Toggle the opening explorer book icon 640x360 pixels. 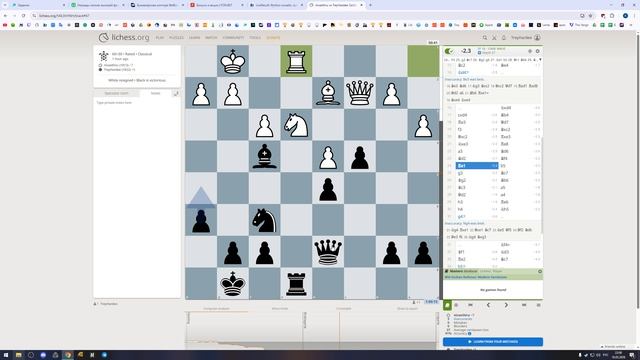click(x=447, y=305)
